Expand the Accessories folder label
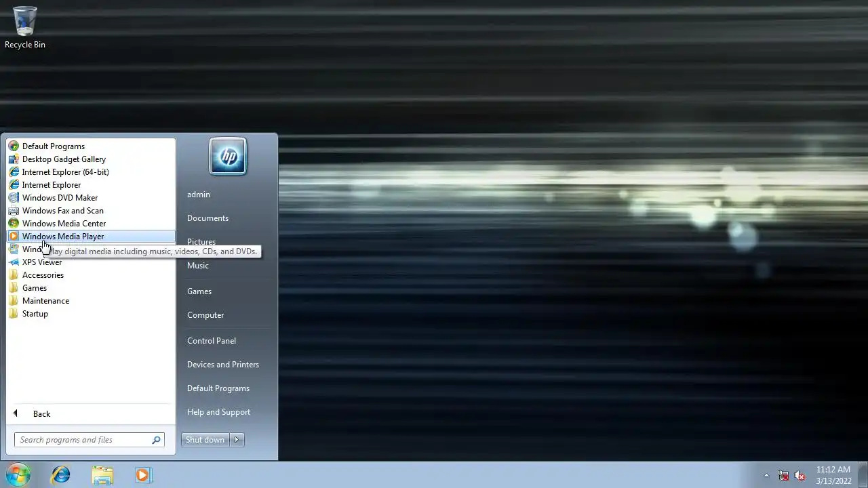Image resolution: width=868 pixels, height=488 pixels. pyautogui.click(x=43, y=275)
